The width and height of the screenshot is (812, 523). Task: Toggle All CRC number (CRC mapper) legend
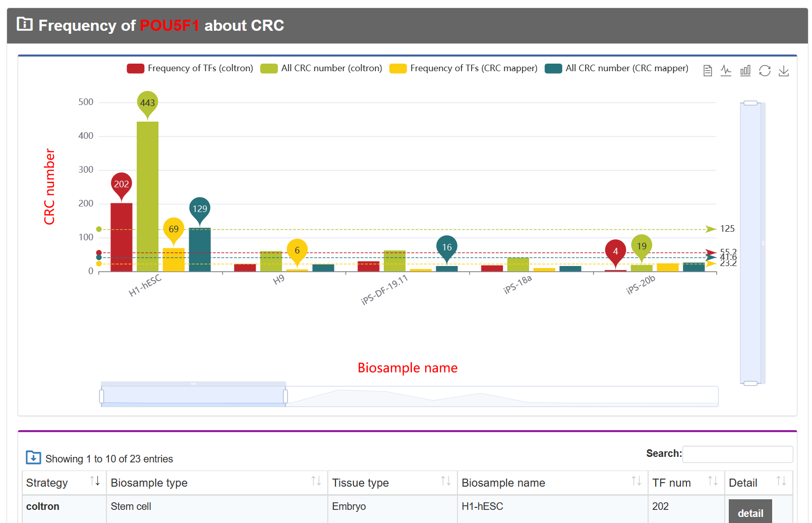616,68
